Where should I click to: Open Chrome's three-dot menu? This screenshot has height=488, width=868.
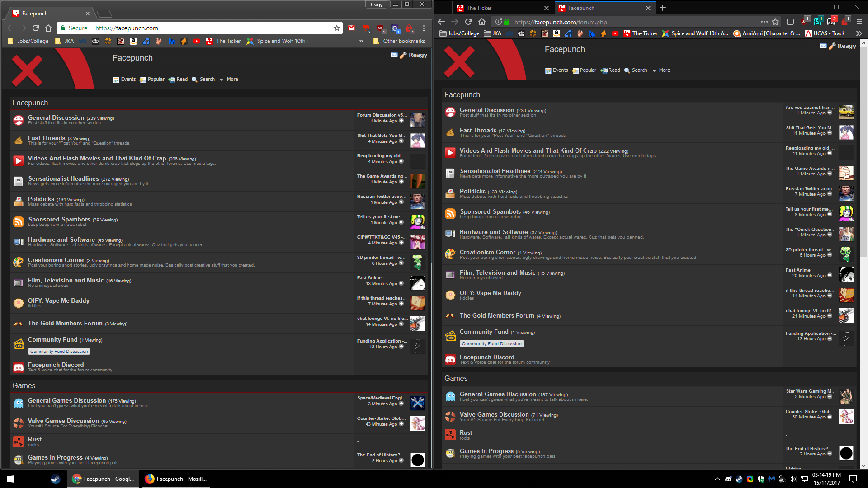[424, 28]
